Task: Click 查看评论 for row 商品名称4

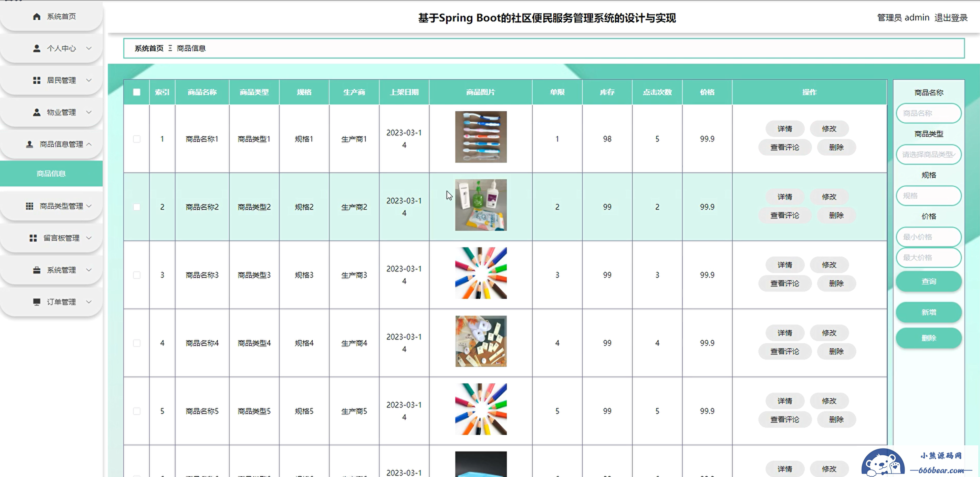Action: 785,352
